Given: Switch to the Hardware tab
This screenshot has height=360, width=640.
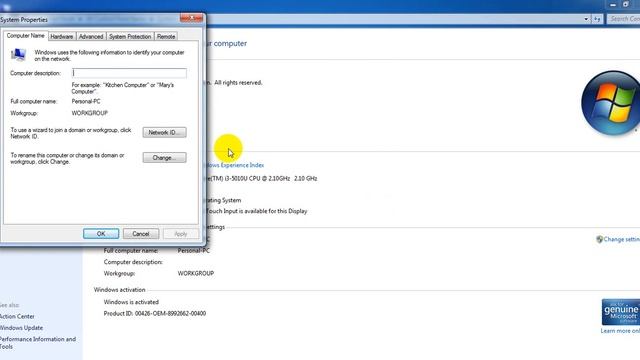Looking at the screenshot, I should [x=62, y=37].
